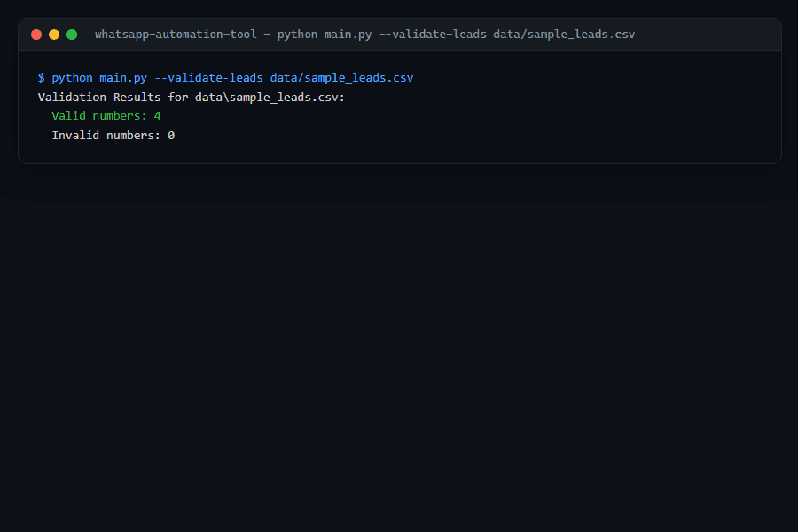Viewport: 798px width, 532px height.
Task: Click the 'Validation Results for data\sample_leads.csv:' line
Action: pyautogui.click(x=192, y=98)
